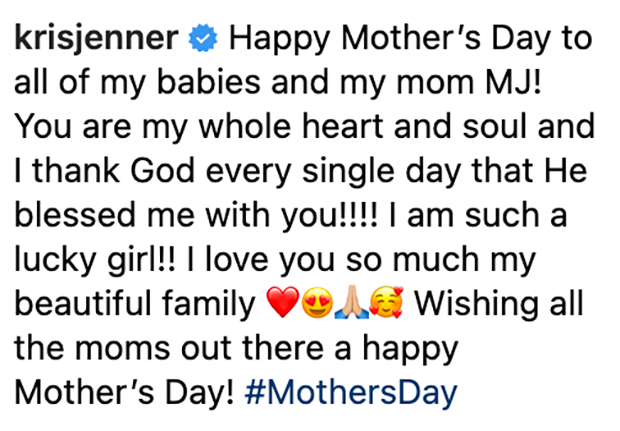Click the red heart emoji

[283, 302]
